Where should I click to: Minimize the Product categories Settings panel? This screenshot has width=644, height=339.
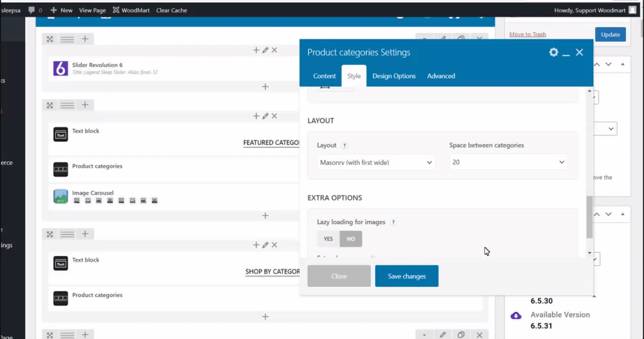(x=566, y=53)
